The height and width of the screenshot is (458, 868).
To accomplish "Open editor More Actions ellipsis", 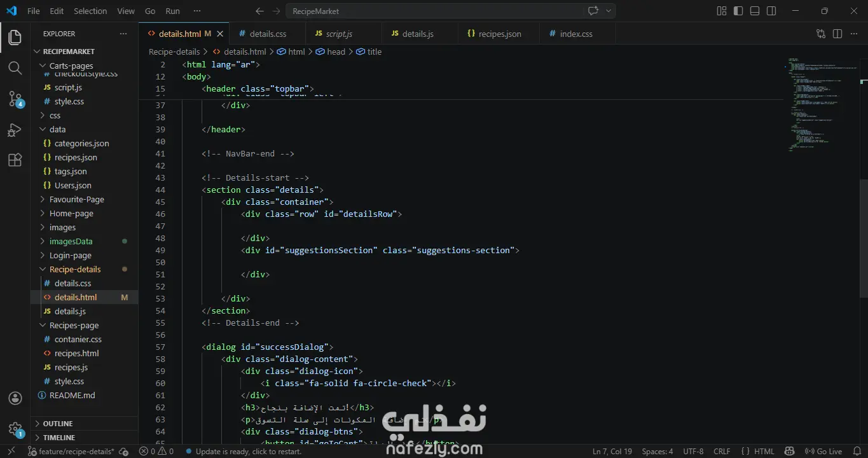I will [x=854, y=34].
